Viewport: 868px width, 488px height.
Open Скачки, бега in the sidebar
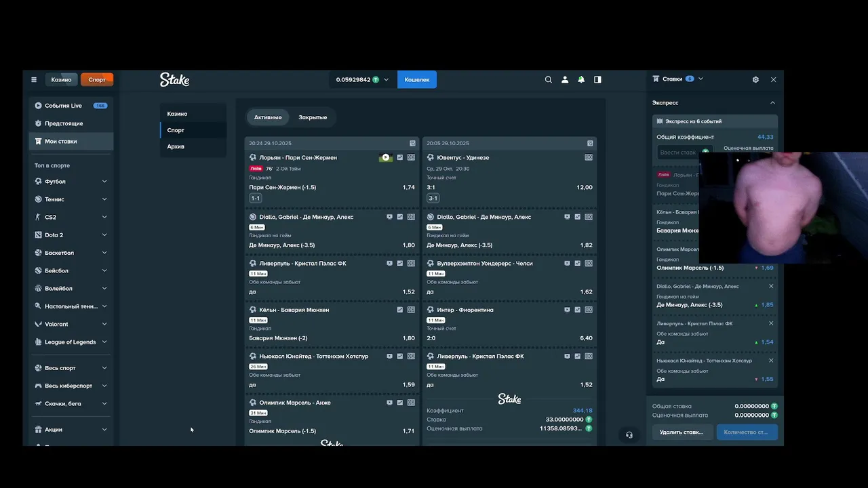71,403
